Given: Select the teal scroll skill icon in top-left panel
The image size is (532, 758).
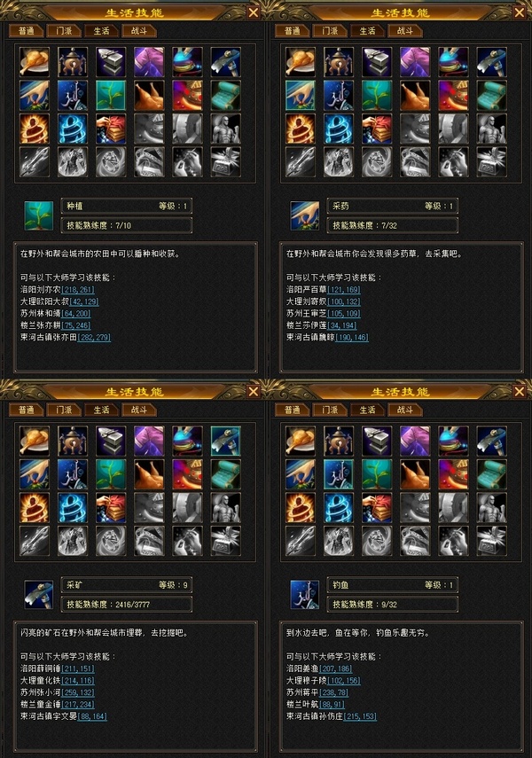Looking at the screenshot, I should (225, 95).
